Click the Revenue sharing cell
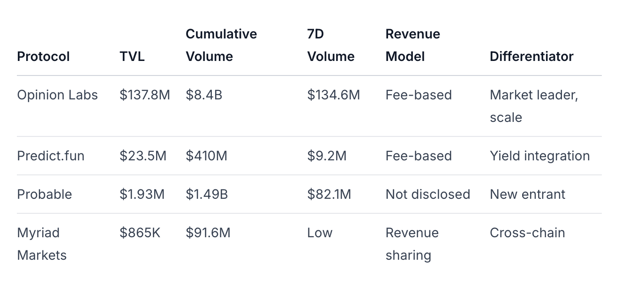Viewport: 644px width, 286px height. [412, 244]
